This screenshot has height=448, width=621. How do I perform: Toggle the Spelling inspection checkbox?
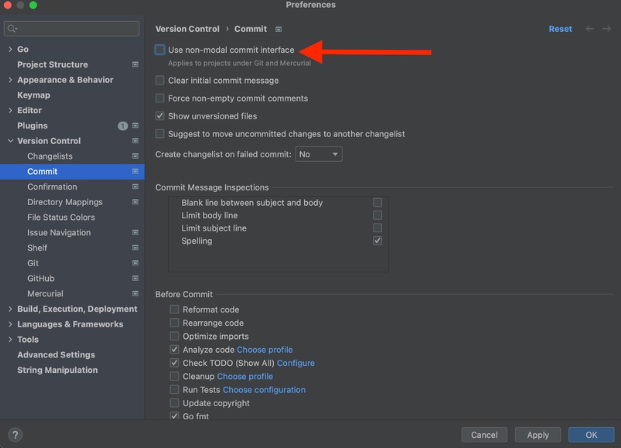point(377,241)
